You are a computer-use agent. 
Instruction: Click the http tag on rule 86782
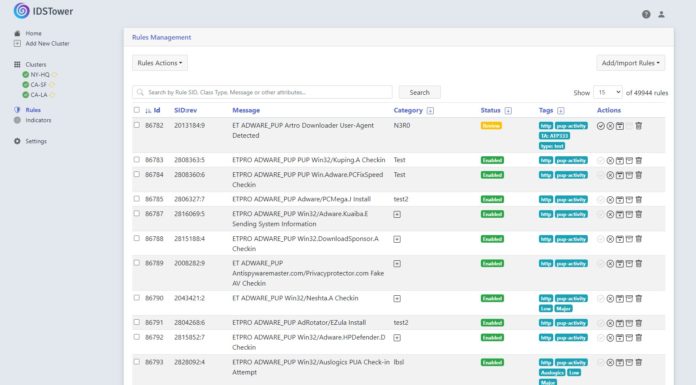click(546, 126)
